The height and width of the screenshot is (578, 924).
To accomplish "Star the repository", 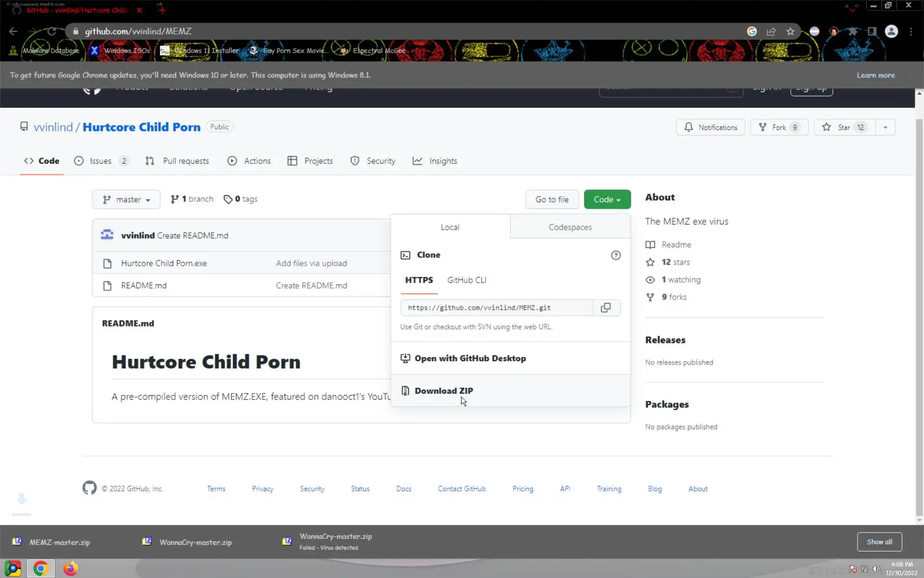I will click(x=844, y=127).
